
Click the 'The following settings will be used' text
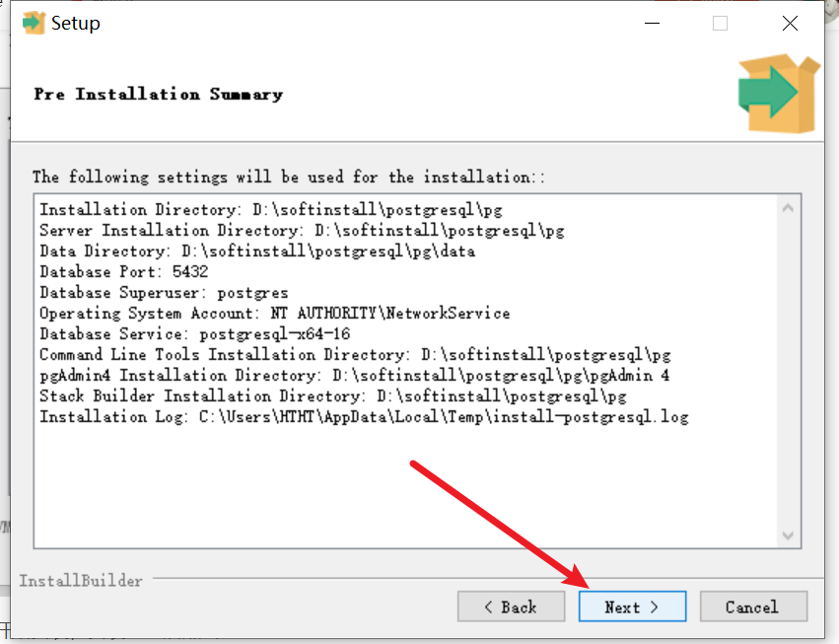(x=289, y=177)
